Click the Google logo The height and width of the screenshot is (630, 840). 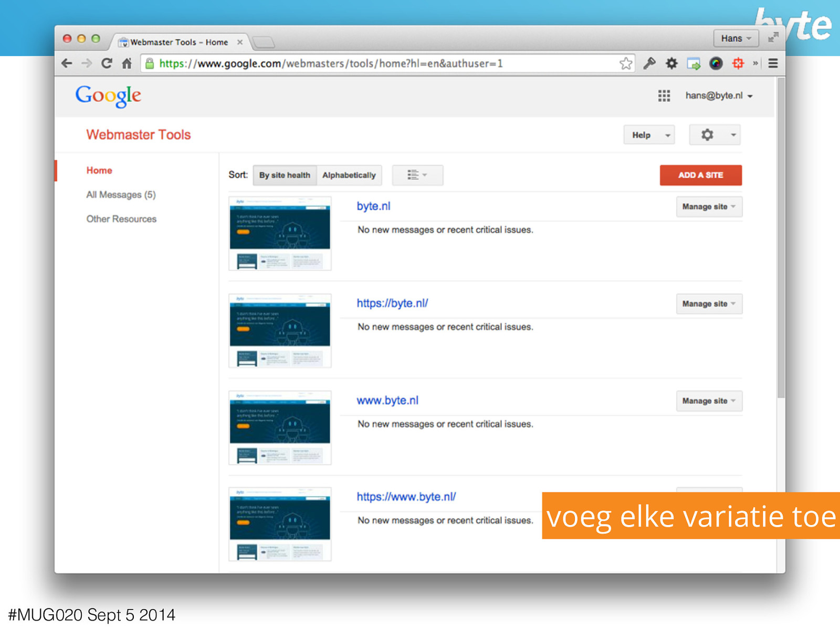pos(108,96)
